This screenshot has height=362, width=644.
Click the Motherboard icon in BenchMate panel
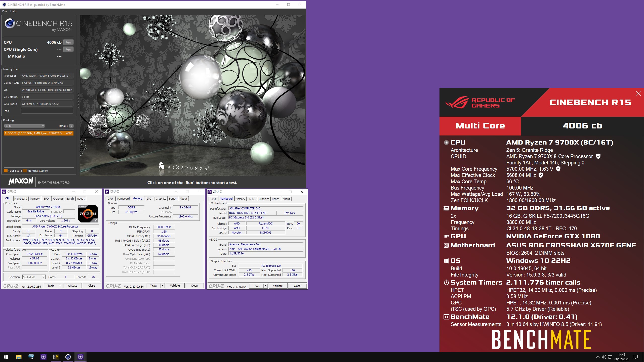click(x=446, y=245)
